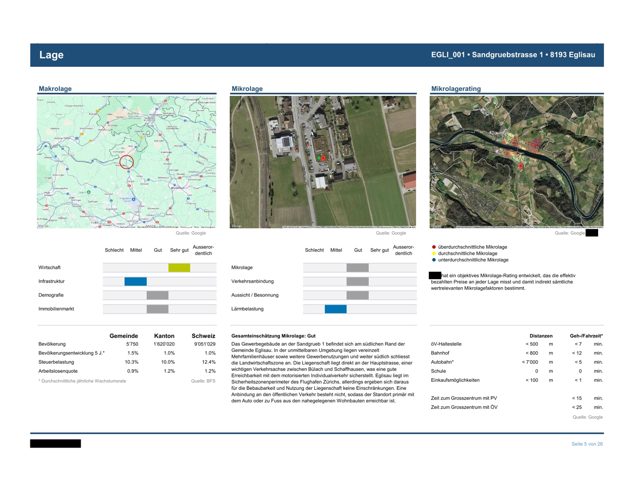Click the 'Bevölkerungsentwicklung 5 J.*' row label
Viewport: 640px width, 495px height.
(71, 353)
